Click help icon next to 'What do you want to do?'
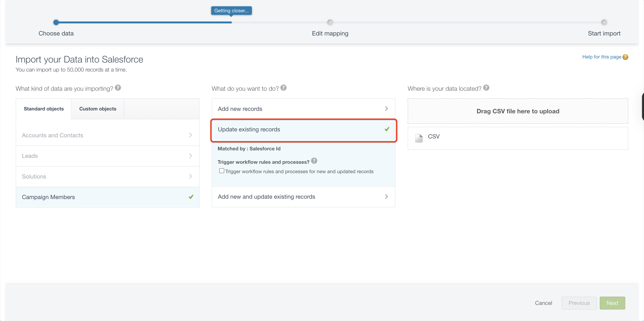 pyautogui.click(x=283, y=88)
